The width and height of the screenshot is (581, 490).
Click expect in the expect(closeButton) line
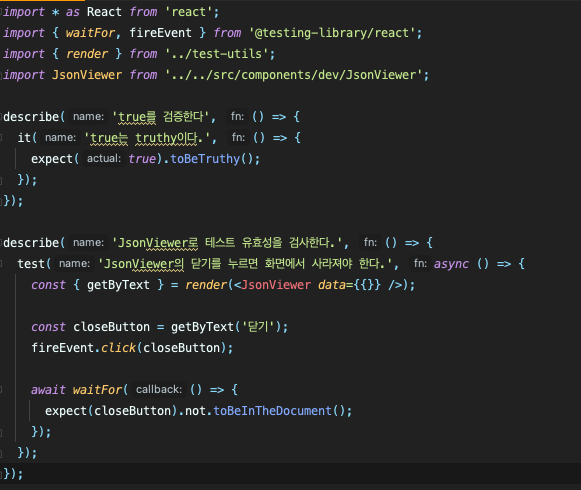(x=66, y=411)
